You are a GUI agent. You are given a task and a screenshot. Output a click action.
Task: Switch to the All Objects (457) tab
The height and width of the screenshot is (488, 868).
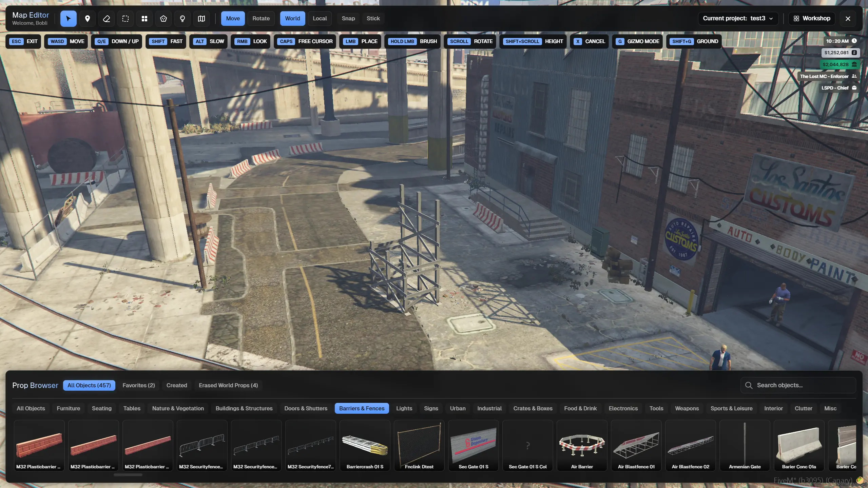pyautogui.click(x=89, y=385)
